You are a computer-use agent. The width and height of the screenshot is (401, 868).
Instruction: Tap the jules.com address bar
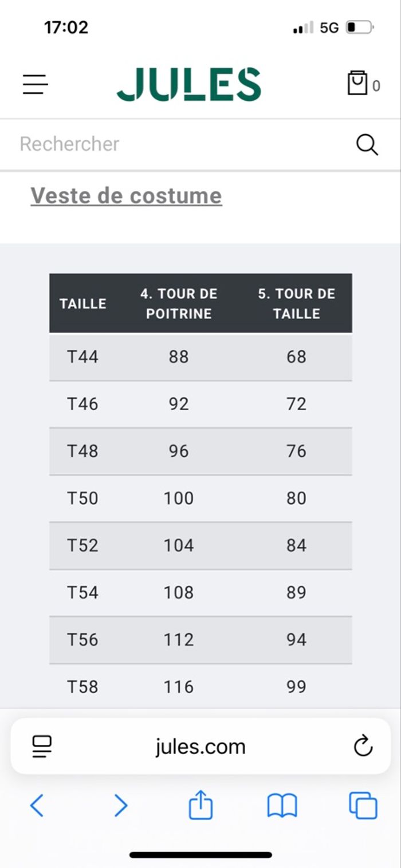coord(200,746)
